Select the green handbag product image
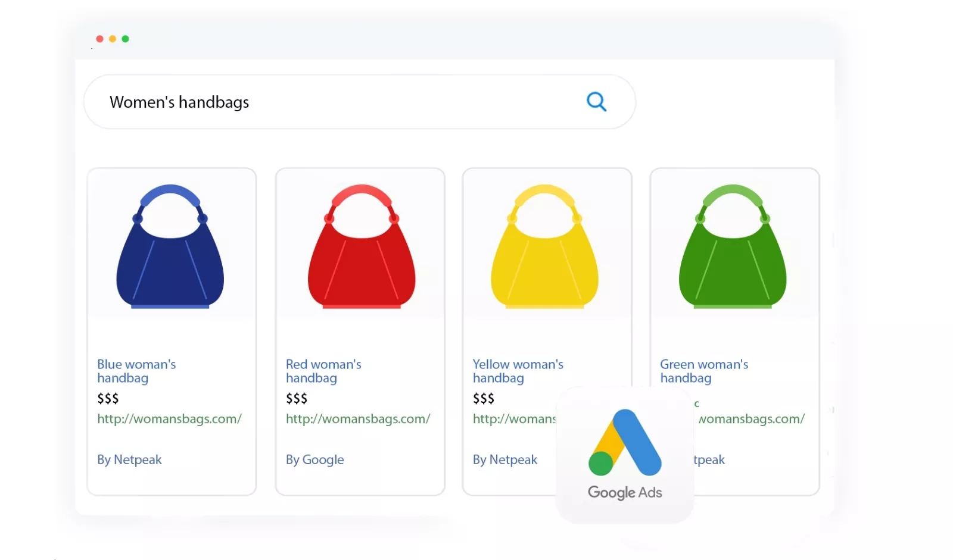Viewport: 953px width, 560px height. pyautogui.click(x=733, y=246)
